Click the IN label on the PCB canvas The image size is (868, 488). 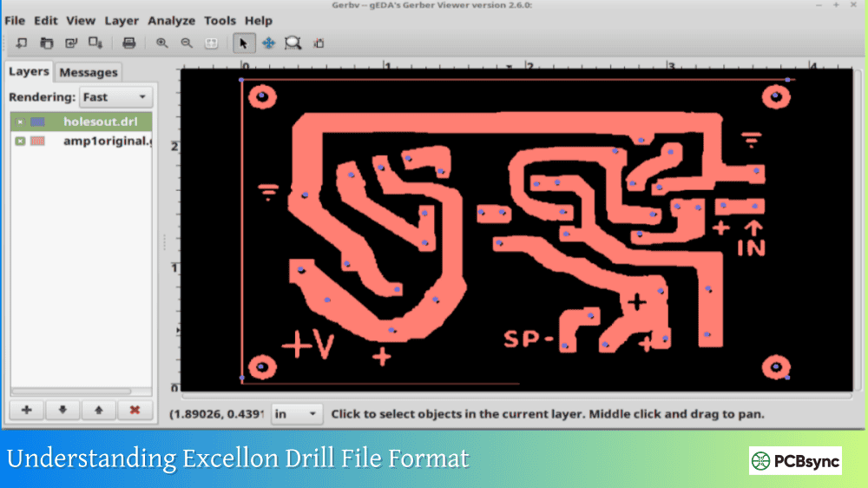751,247
